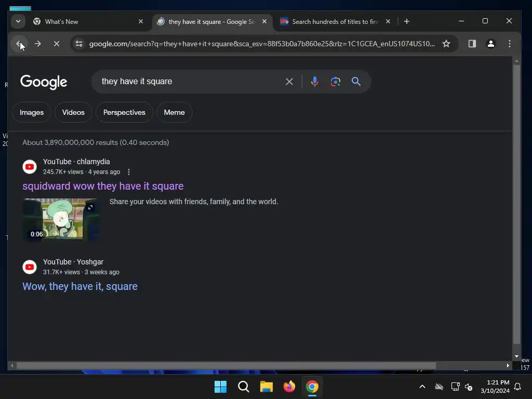View site information icon in address bar
Screen dimensions: 532x399
click(x=79, y=44)
